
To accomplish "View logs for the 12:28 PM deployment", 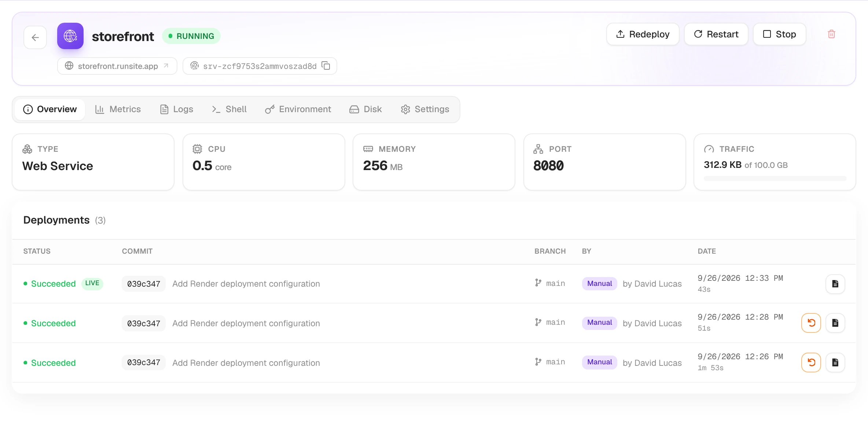I will point(835,323).
